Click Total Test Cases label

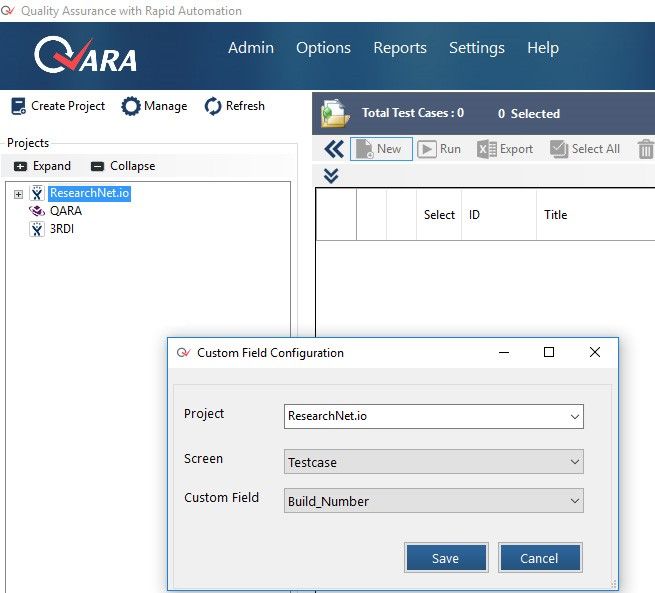[413, 113]
